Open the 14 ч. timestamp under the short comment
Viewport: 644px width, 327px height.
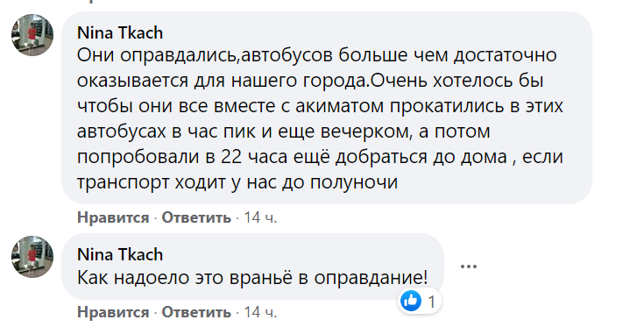click(260, 312)
